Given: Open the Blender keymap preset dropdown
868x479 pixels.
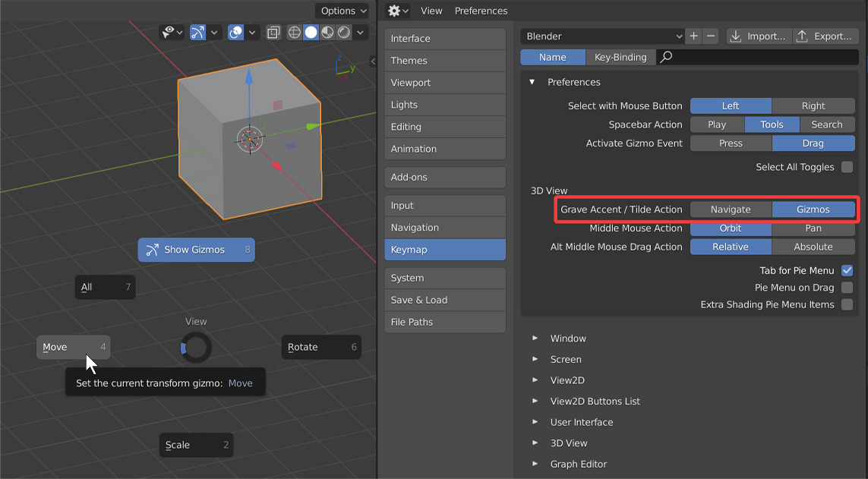Looking at the screenshot, I should [x=600, y=36].
